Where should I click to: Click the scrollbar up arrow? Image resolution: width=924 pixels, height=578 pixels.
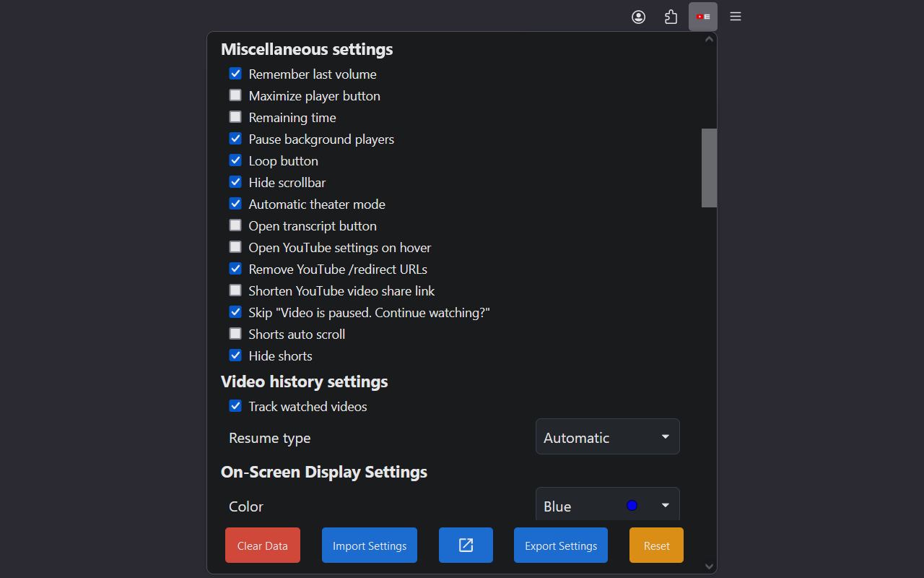709,38
